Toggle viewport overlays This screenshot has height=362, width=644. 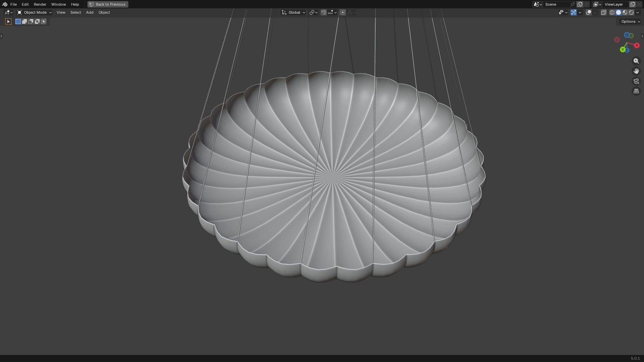pyautogui.click(x=589, y=12)
